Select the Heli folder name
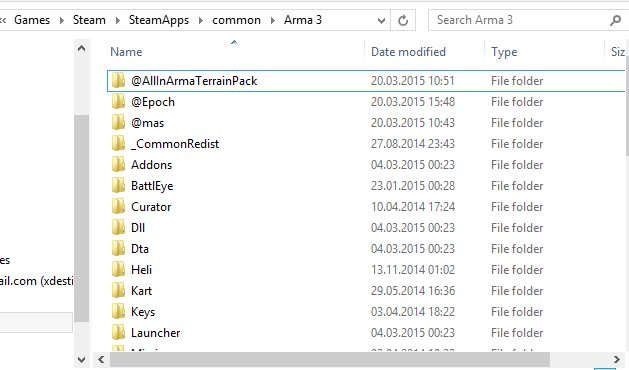Image resolution: width=629 pixels, height=370 pixels. click(142, 270)
